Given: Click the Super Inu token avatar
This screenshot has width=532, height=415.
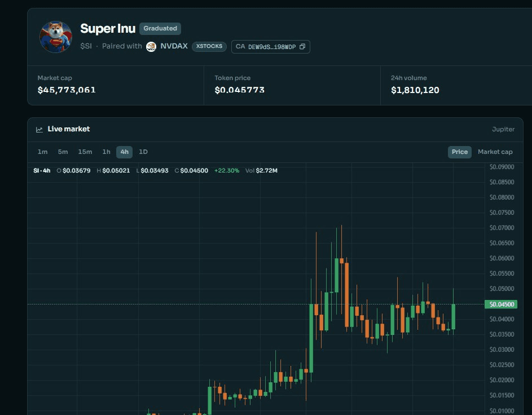Looking at the screenshot, I should [56, 37].
